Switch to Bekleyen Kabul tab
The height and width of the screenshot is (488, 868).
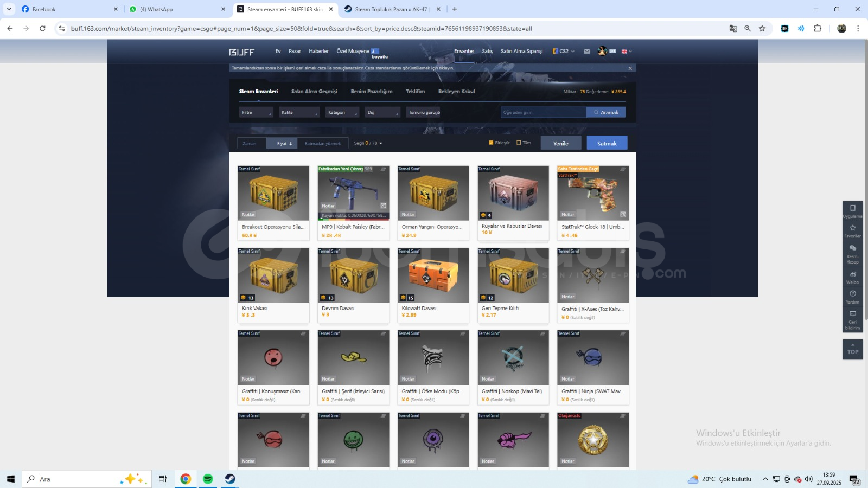[x=456, y=91]
